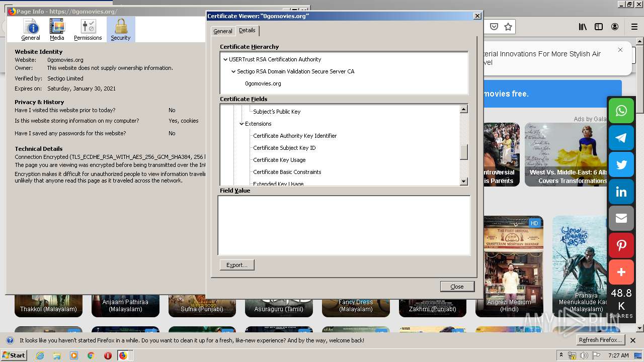Image resolution: width=644 pixels, height=362 pixels.
Task: Launch Internet Explorer from taskbar
Action: point(40,355)
